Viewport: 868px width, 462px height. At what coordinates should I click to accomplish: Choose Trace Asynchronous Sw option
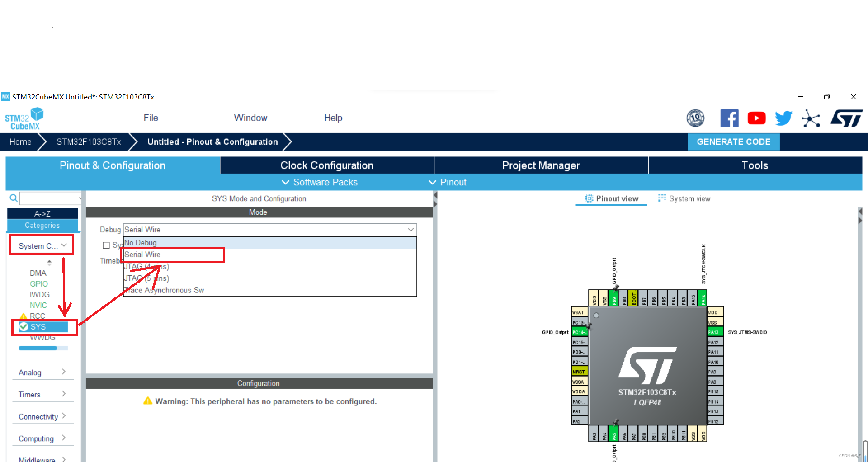[x=270, y=290]
